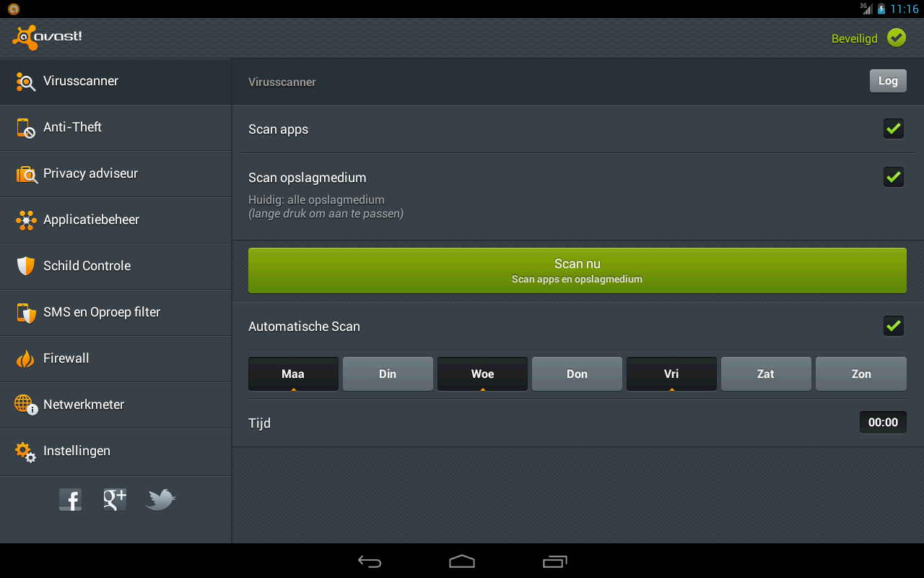The image size is (924, 578).
Task: Enable Zat scan day
Action: 766,374
